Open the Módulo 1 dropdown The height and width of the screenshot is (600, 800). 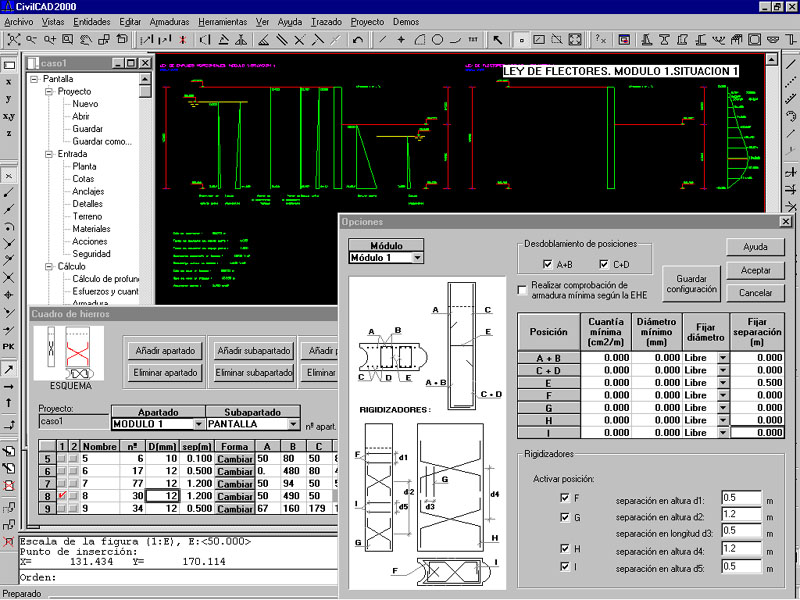[x=417, y=258]
